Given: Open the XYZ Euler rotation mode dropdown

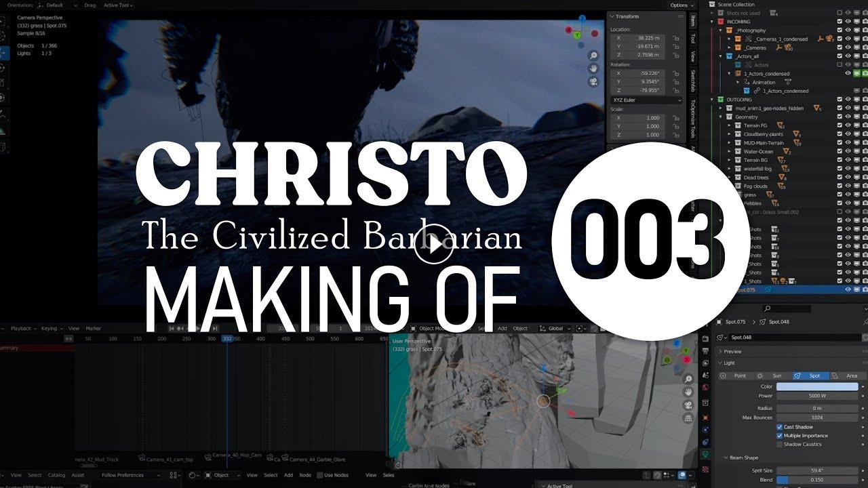Looking at the screenshot, I should pyautogui.click(x=646, y=100).
